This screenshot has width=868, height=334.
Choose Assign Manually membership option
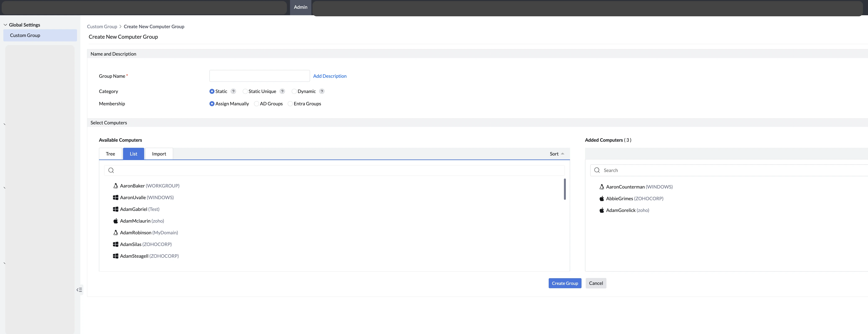[x=212, y=104]
